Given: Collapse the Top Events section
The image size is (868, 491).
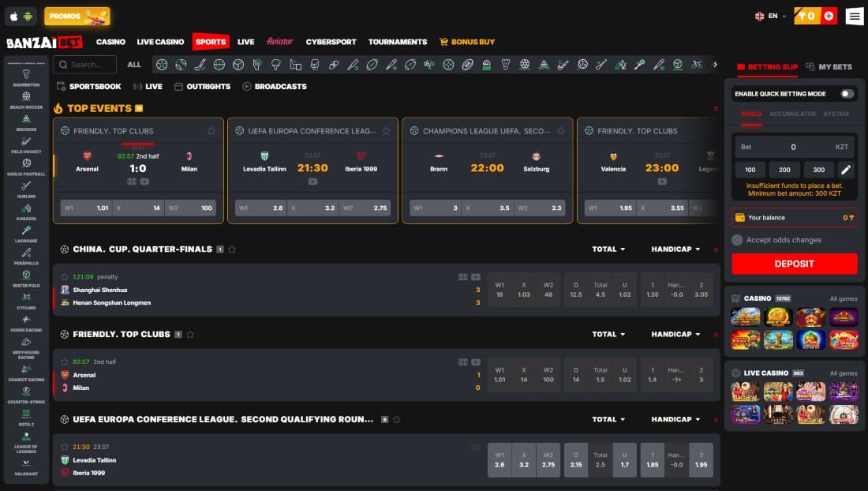Looking at the screenshot, I should click(x=716, y=108).
